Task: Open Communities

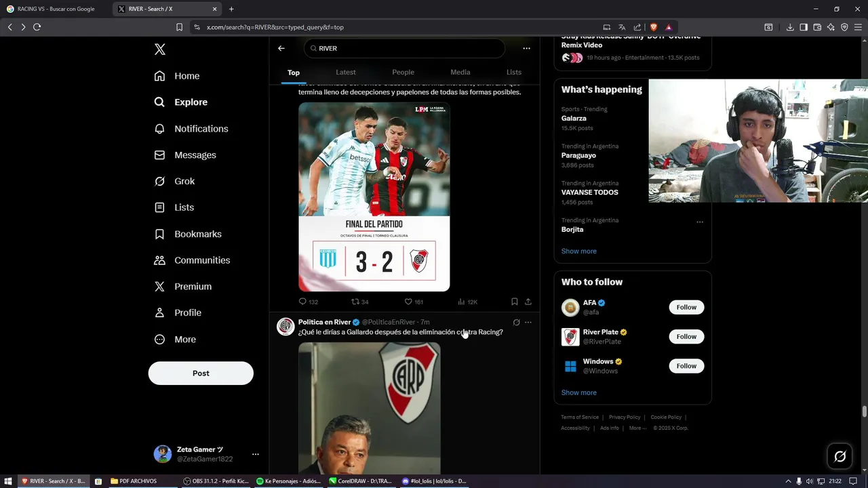Action: (x=192, y=260)
